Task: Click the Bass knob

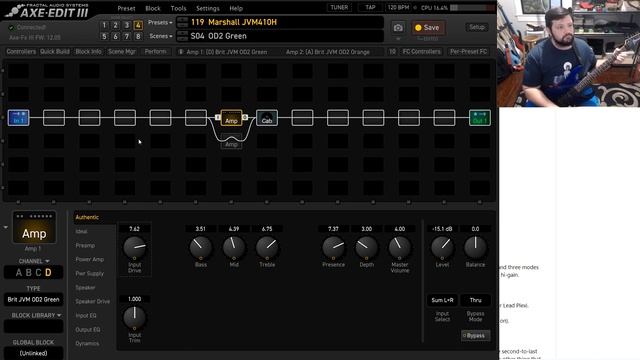Action: tap(200, 247)
